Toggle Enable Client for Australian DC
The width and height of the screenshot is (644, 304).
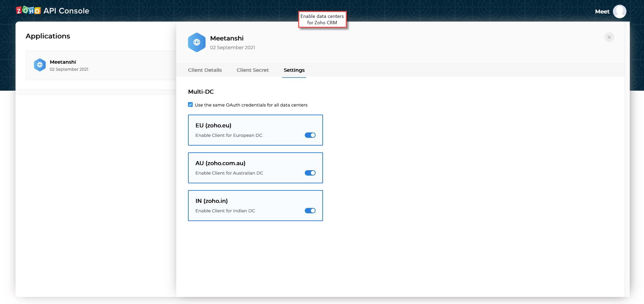click(310, 173)
